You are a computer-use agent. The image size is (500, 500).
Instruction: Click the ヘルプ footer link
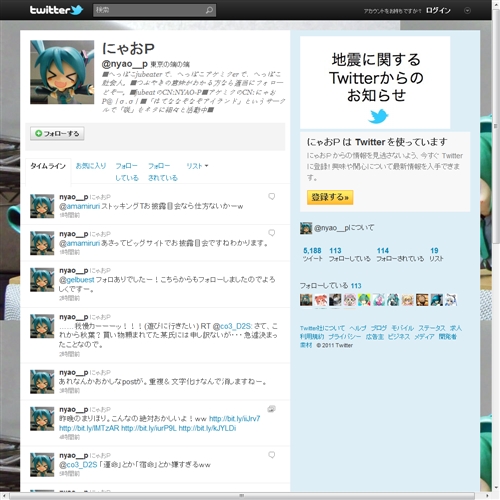(358, 328)
